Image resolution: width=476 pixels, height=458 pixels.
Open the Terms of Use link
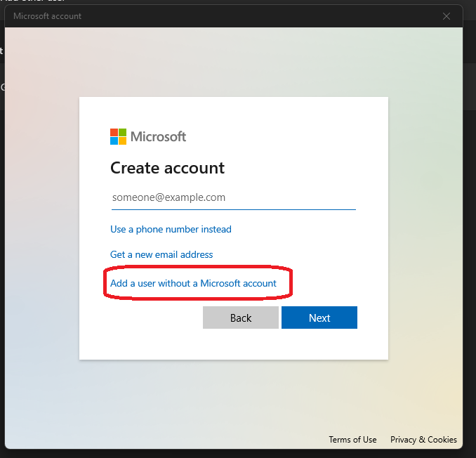pos(352,440)
